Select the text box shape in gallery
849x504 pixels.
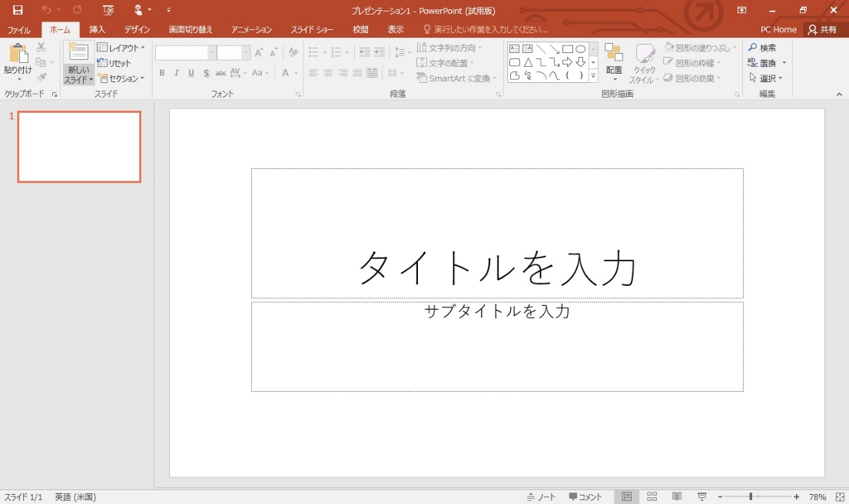(x=514, y=49)
